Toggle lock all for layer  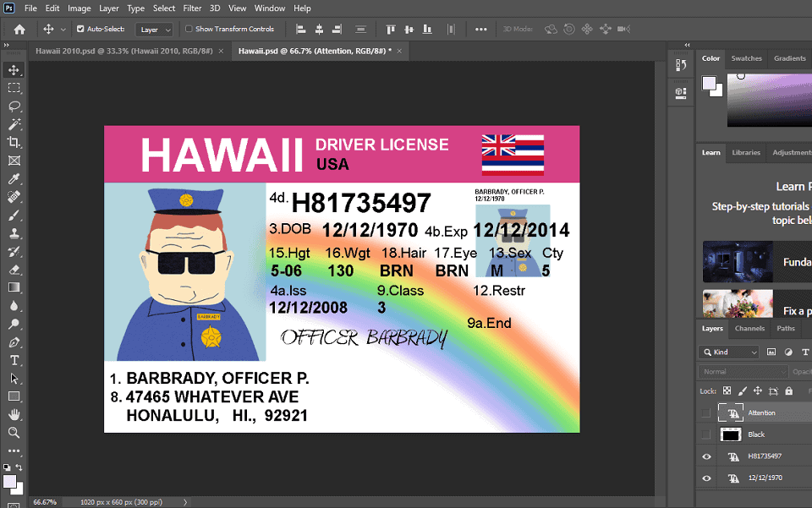coord(788,391)
